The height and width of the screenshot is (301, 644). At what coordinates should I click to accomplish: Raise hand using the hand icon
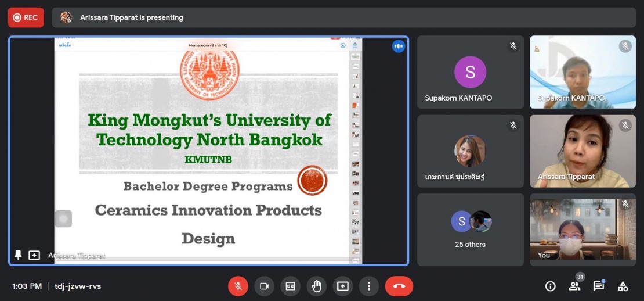point(317,286)
